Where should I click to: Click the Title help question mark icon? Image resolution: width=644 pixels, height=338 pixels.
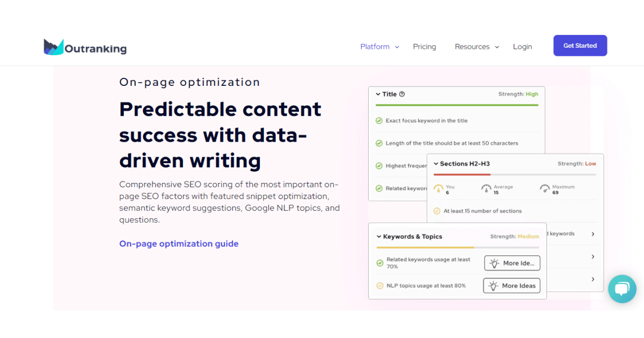(x=402, y=94)
